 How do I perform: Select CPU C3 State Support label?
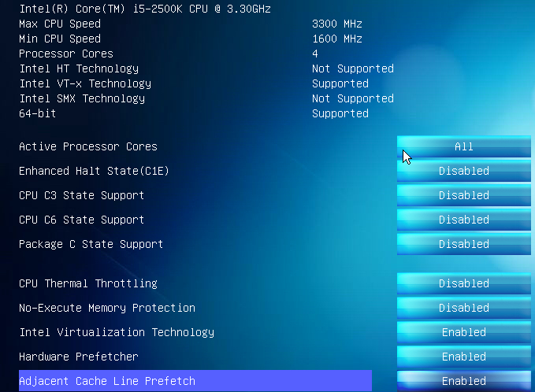pyautogui.click(x=81, y=196)
